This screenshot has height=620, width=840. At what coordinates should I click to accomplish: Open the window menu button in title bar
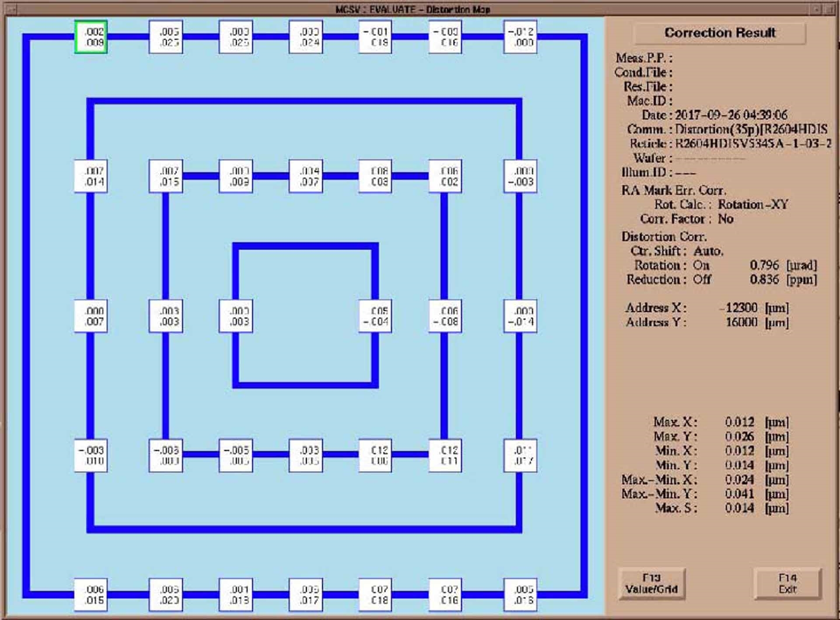point(11,9)
